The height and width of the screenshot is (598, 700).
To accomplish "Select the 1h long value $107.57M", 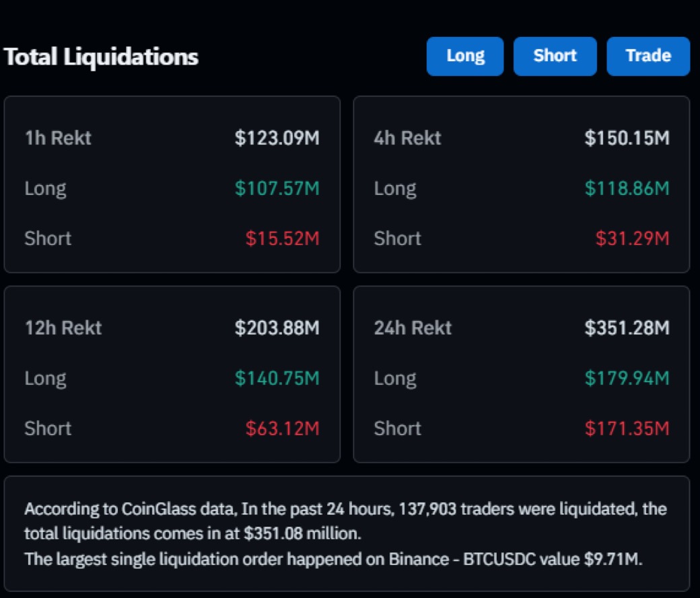I will point(277,188).
